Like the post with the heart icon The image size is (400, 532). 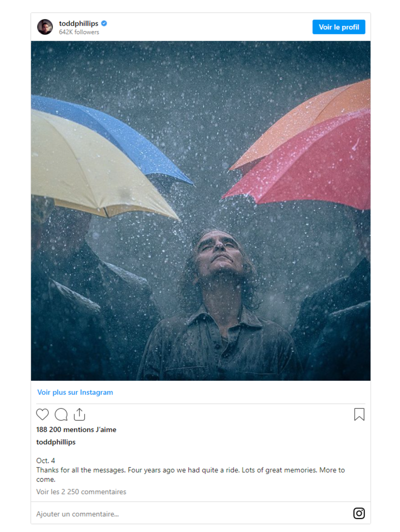point(42,414)
